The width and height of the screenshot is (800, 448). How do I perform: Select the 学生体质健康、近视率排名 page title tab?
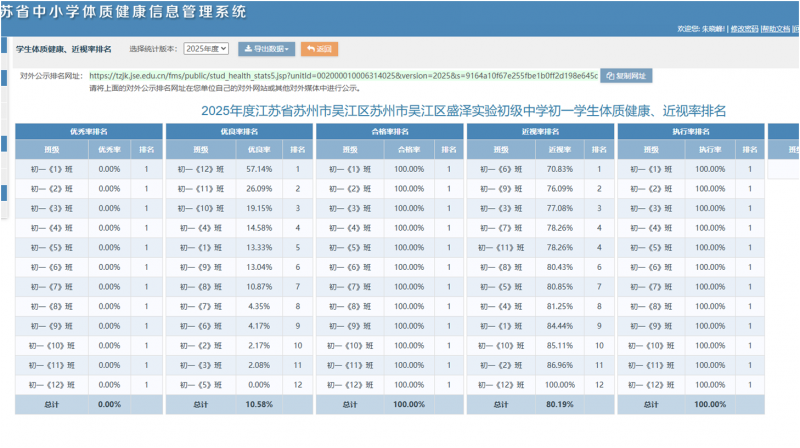(64, 48)
